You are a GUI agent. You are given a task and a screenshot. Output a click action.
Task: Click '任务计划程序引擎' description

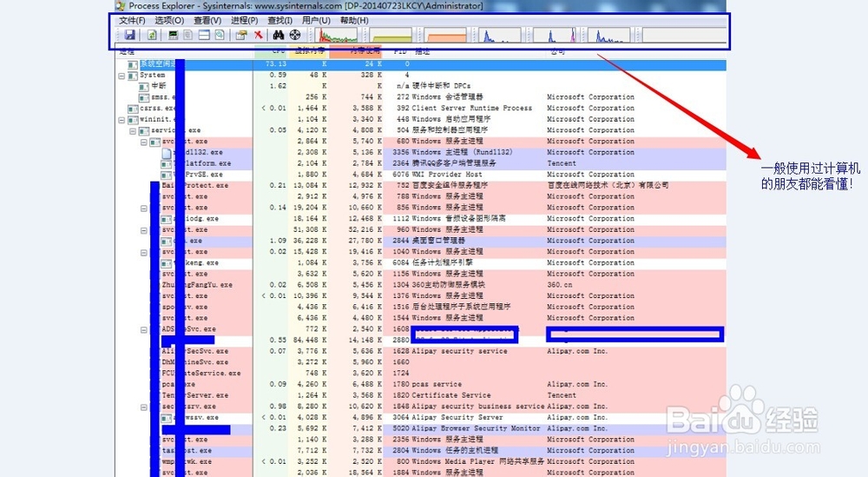point(442,262)
